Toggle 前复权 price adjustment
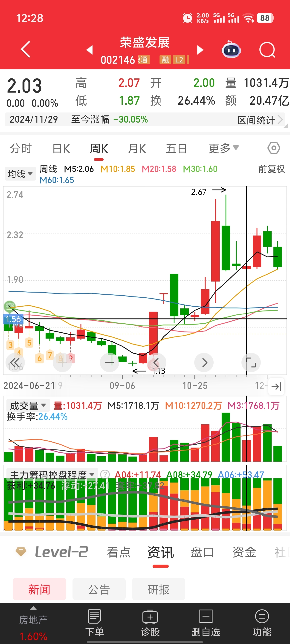 [272, 169]
